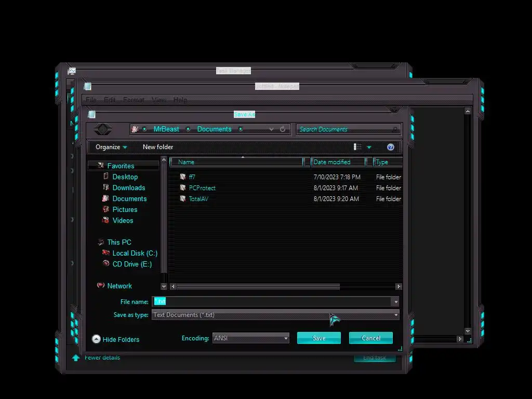This screenshot has width=532, height=399.
Task: Click the Pictures icon in sidebar
Action: click(x=106, y=209)
